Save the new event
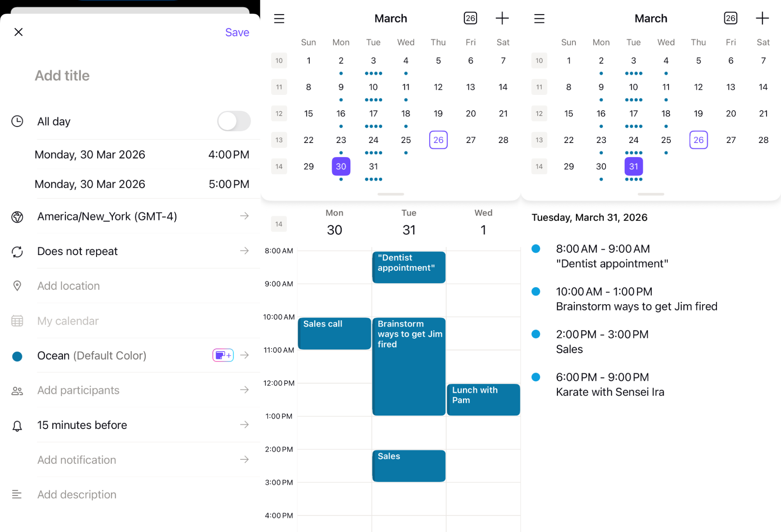 [x=237, y=32]
